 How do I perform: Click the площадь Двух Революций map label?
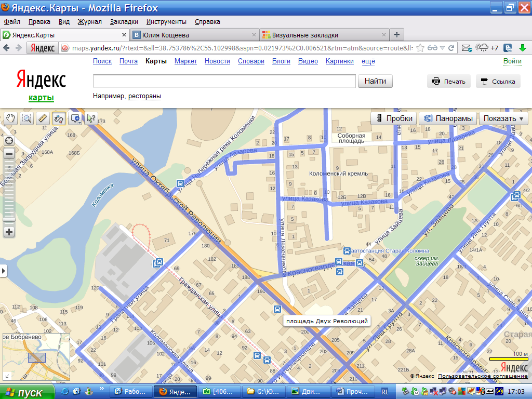point(327,321)
